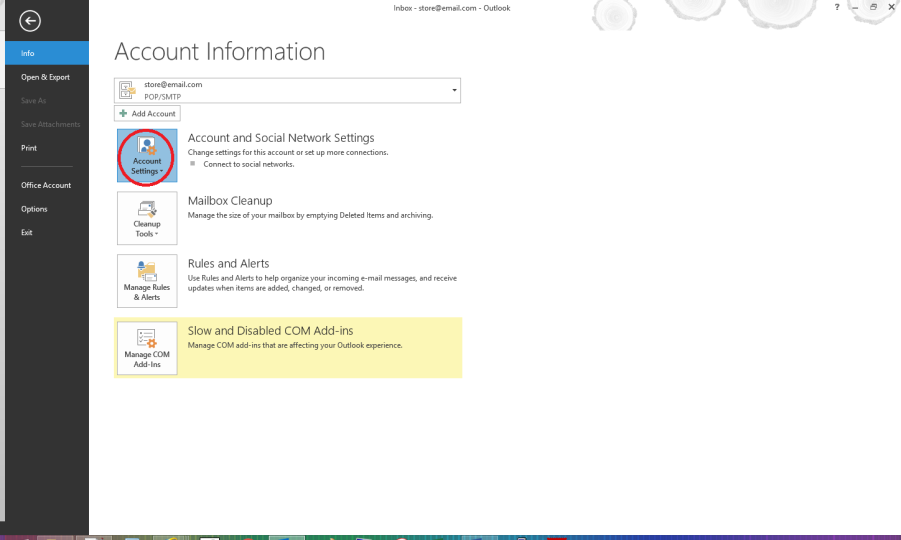Minimize the Outlook window
Screen dimensions: 901x540
point(855,7)
